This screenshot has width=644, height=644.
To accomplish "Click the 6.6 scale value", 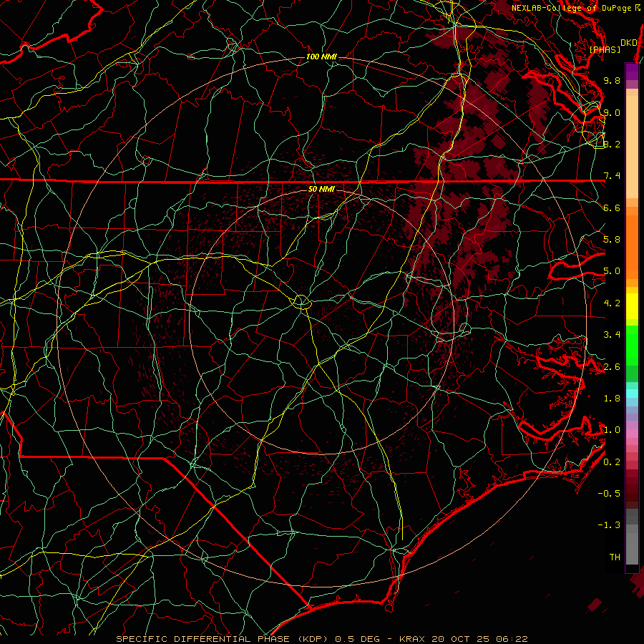I will 612,208.
